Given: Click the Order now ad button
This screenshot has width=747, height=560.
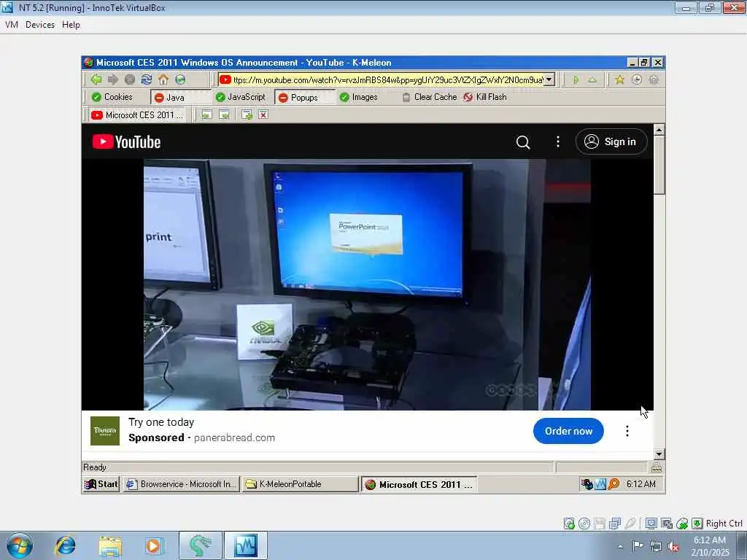Looking at the screenshot, I should [x=568, y=431].
